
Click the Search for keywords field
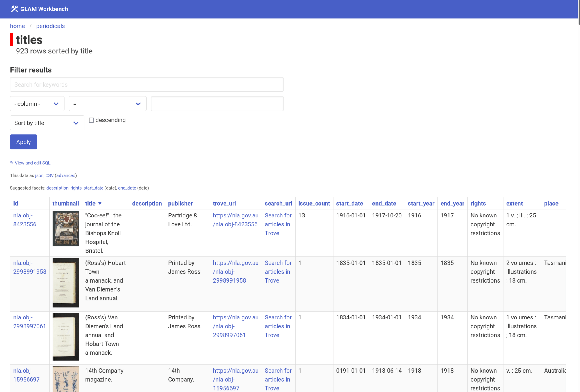147,84
